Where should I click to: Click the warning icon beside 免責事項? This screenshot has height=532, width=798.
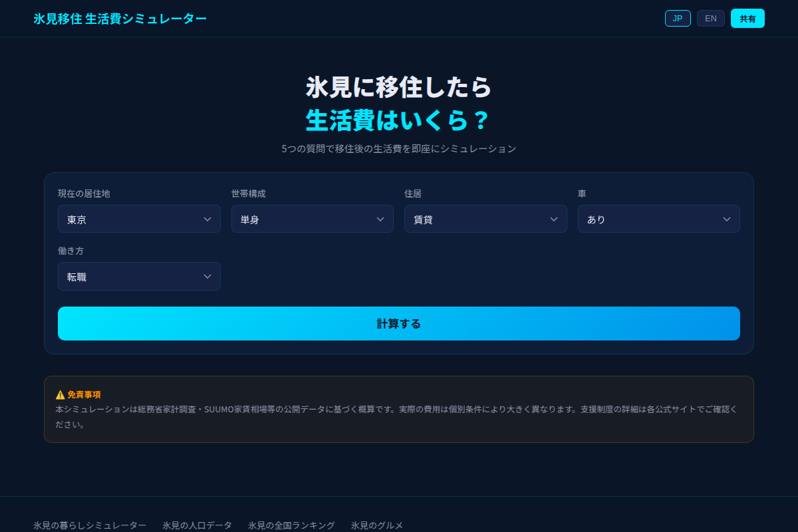click(61, 394)
